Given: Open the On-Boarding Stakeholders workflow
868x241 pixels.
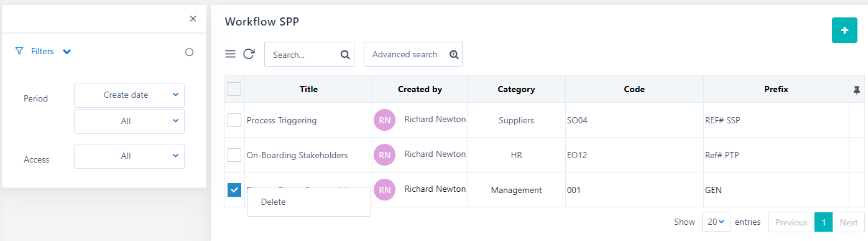Looking at the screenshot, I should click(x=297, y=155).
